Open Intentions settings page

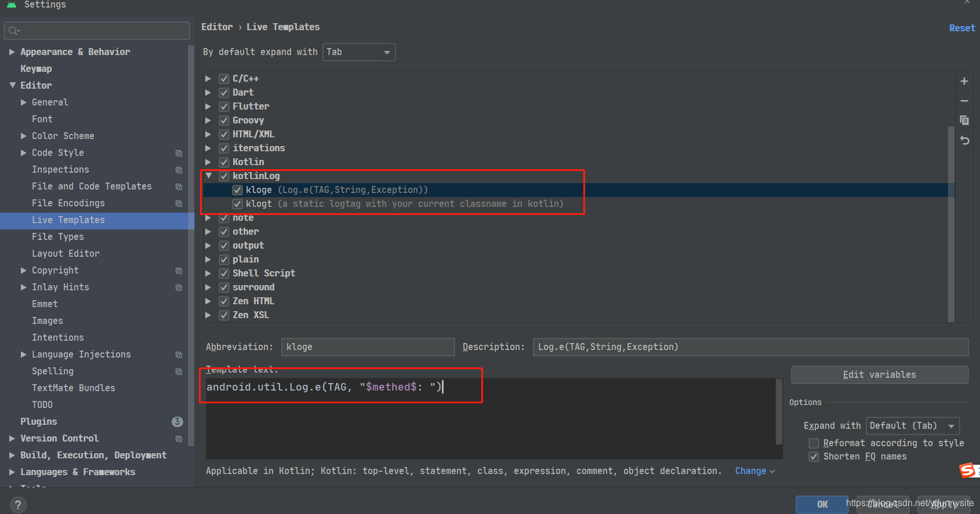(x=58, y=338)
